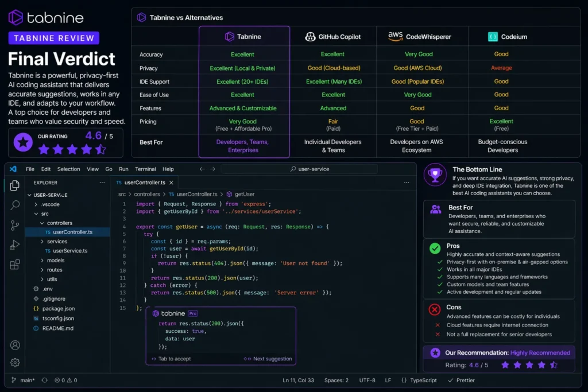Image resolution: width=588 pixels, height=392 pixels.
Task: Click the red X Cons icon
Action: pyautogui.click(x=435, y=309)
